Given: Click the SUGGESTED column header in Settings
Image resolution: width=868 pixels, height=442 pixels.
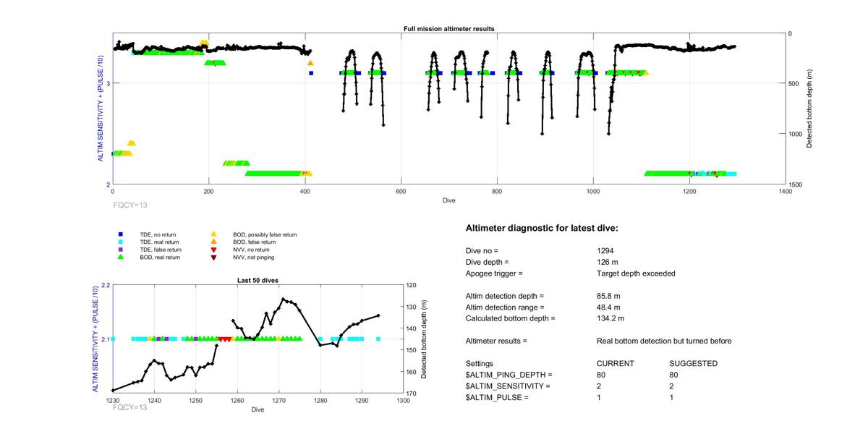Looking at the screenshot, I should [693, 363].
